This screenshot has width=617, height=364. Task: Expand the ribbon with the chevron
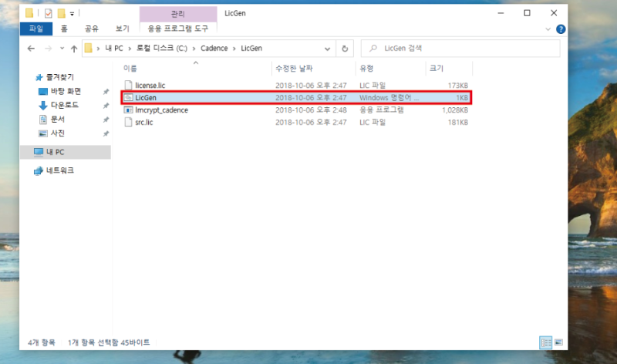(x=548, y=29)
